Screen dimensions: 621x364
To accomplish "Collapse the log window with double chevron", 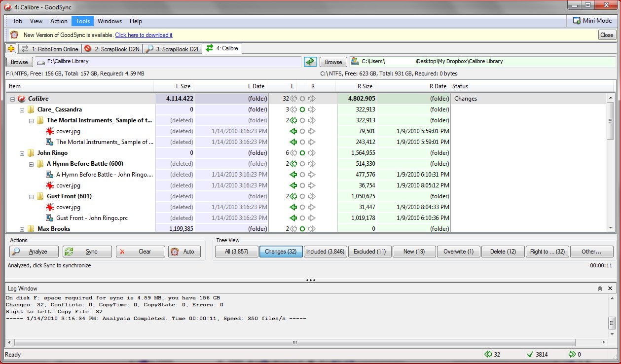I will (x=600, y=289).
